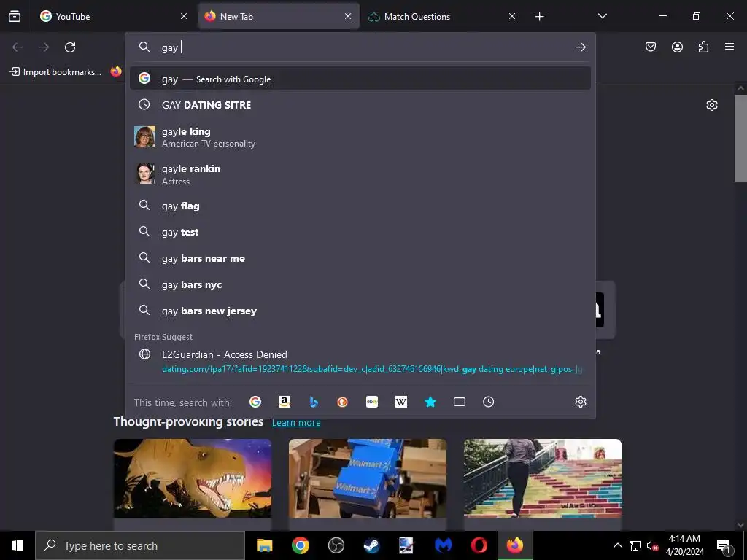Search this time with Wikipedia icon
The width and height of the screenshot is (747, 560).
coord(401,402)
